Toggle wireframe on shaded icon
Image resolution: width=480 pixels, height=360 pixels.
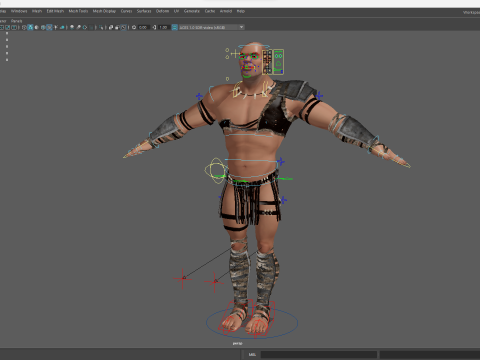pyautogui.click(x=43, y=27)
